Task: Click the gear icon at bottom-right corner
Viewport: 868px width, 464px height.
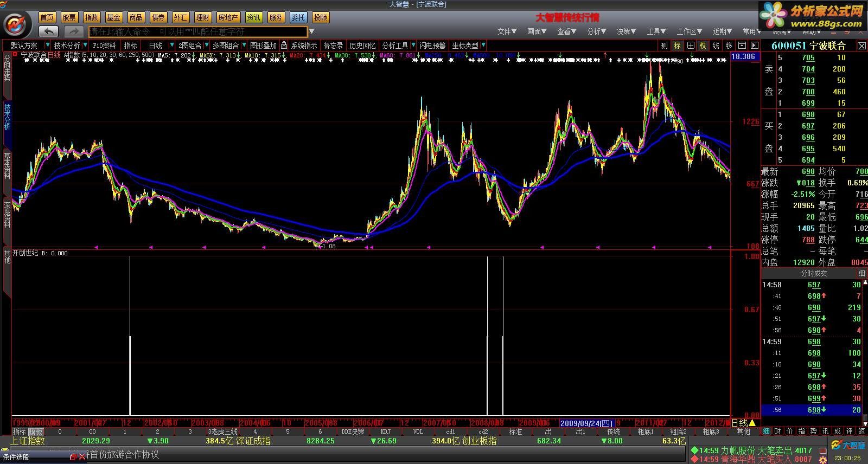Action: pyautogui.click(x=822, y=460)
